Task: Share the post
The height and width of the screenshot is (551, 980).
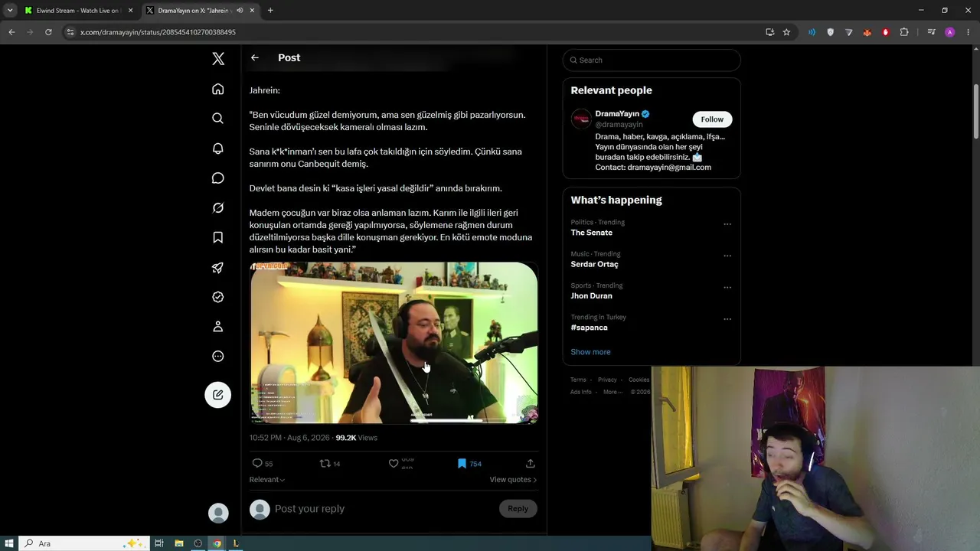Action: pyautogui.click(x=531, y=464)
